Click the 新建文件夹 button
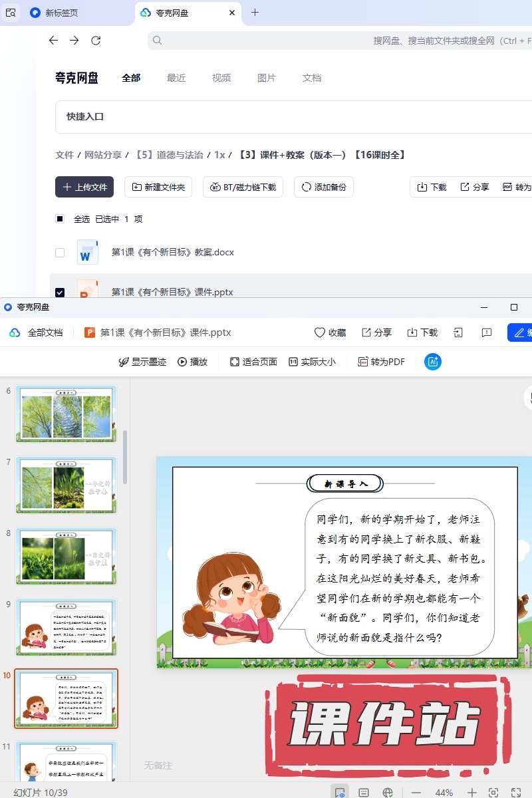The width and height of the screenshot is (532, 798). tap(158, 188)
